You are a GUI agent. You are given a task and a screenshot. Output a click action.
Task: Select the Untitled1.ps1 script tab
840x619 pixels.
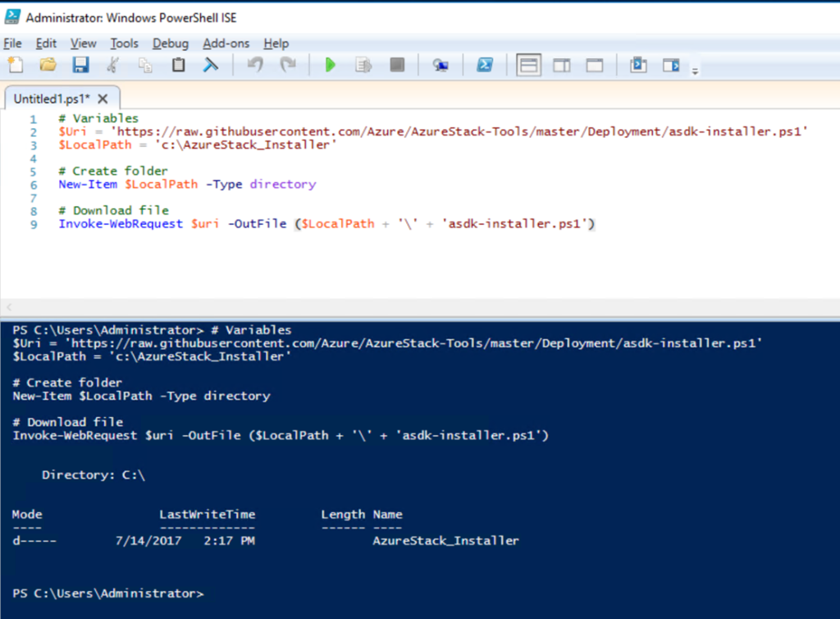coord(52,98)
